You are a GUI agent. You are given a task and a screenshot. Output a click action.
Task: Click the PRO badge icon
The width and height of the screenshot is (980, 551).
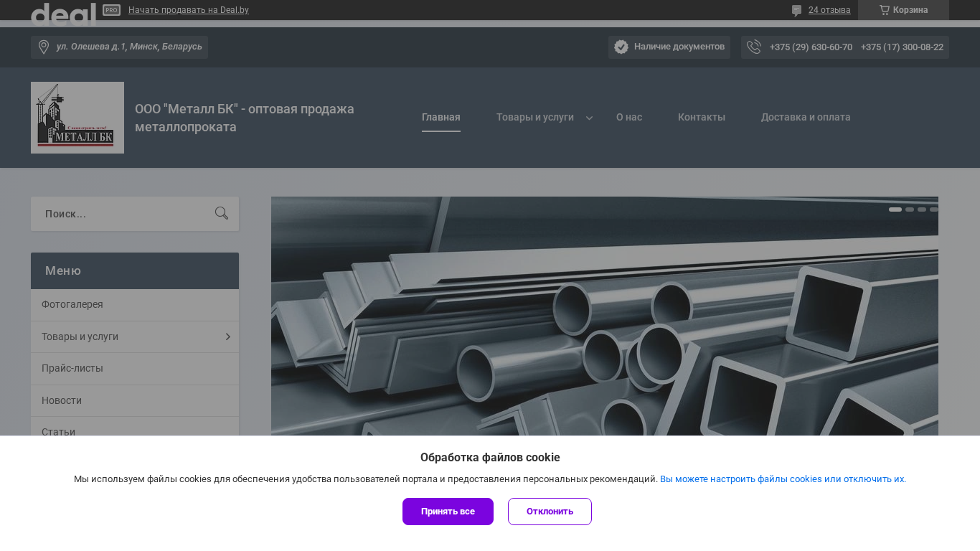pos(111,10)
